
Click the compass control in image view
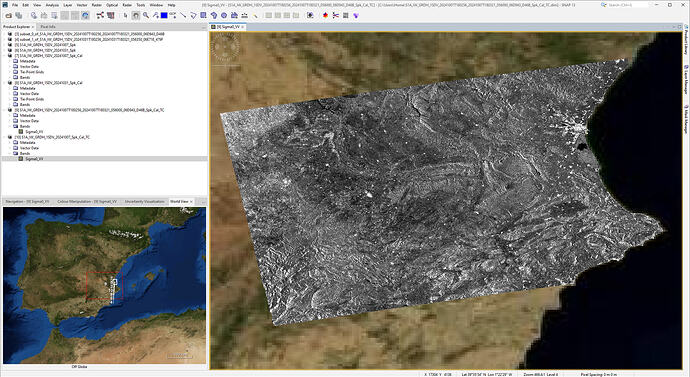click(225, 47)
